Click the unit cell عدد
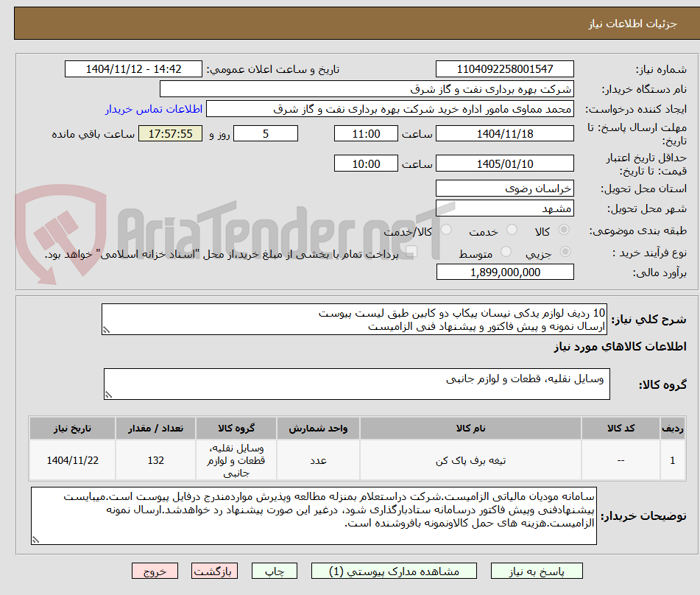The height and width of the screenshot is (595, 700). [x=318, y=460]
